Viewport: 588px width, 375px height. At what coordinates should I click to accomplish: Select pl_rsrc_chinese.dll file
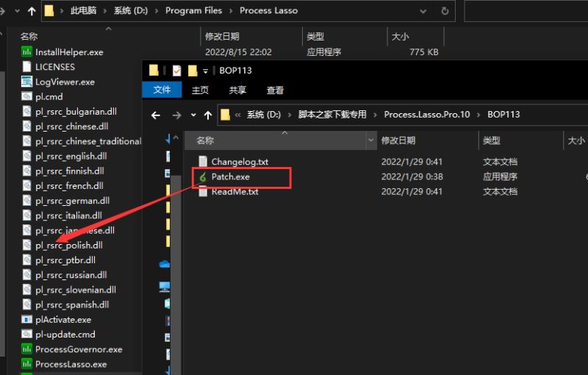(65, 126)
